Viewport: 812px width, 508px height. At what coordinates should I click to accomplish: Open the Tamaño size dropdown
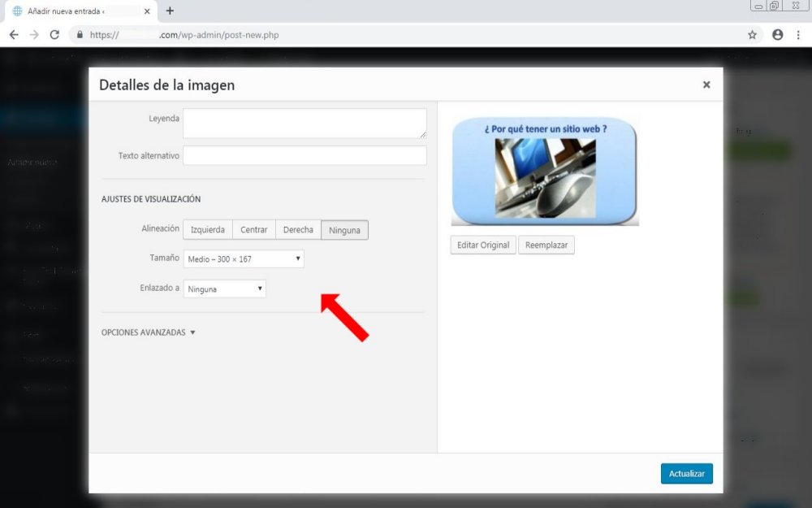pos(244,258)
